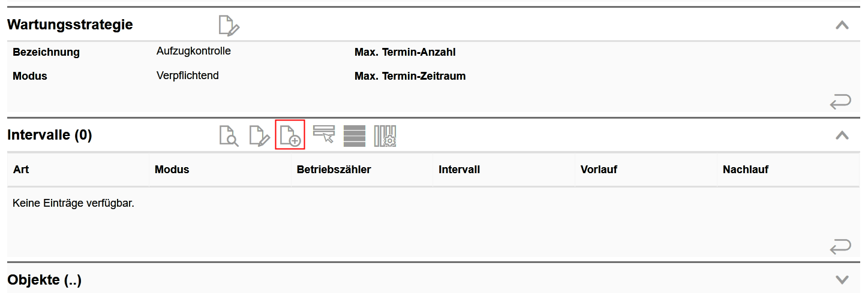The image size is (868, 293).
Task: Edit the Wartungsstrategie details
Action: point(229,26)
